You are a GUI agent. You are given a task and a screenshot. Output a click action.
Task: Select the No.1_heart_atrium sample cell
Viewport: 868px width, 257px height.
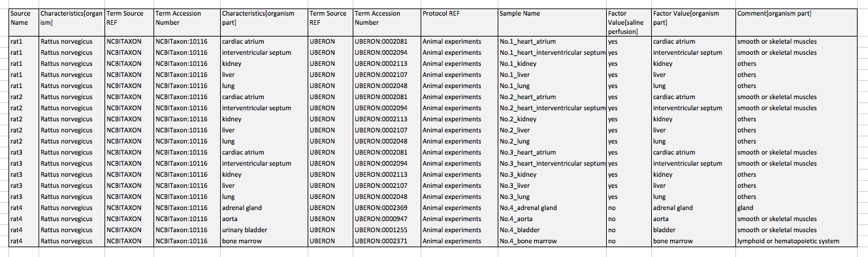pos(551,42)
